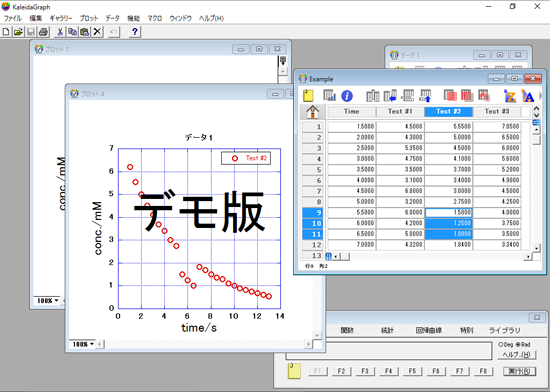Click the time/s x-axis label

[x=199, y=328]
